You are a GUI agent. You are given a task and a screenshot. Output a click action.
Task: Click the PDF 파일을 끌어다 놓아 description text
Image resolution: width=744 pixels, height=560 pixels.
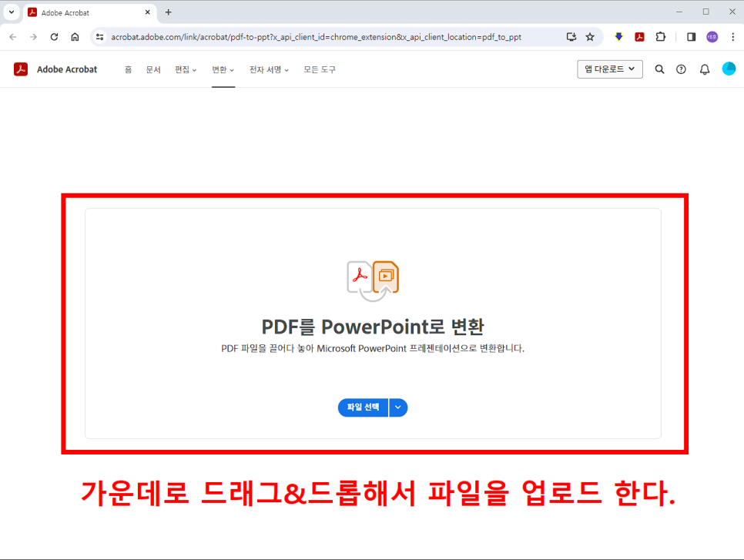tap(373, 348)
